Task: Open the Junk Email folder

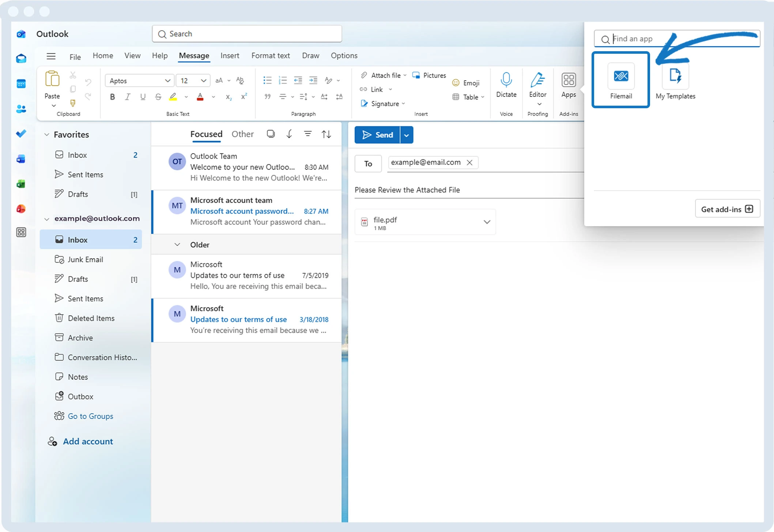Action: point(91,259)
